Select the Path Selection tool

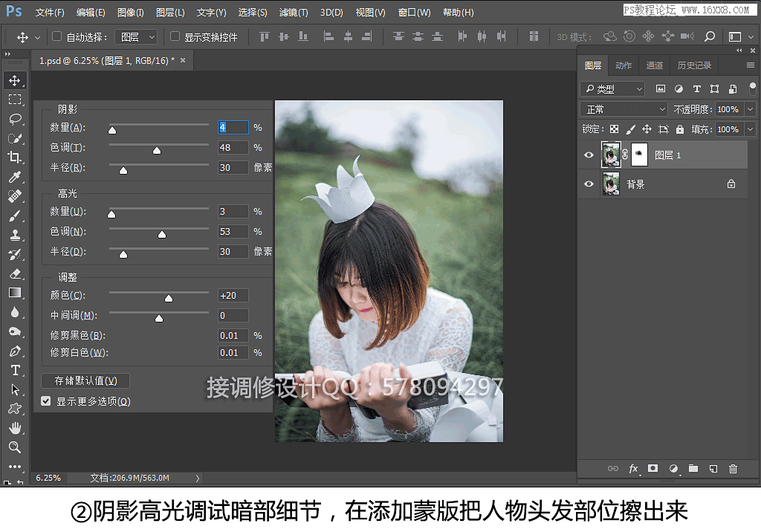(x=15, y=389)
